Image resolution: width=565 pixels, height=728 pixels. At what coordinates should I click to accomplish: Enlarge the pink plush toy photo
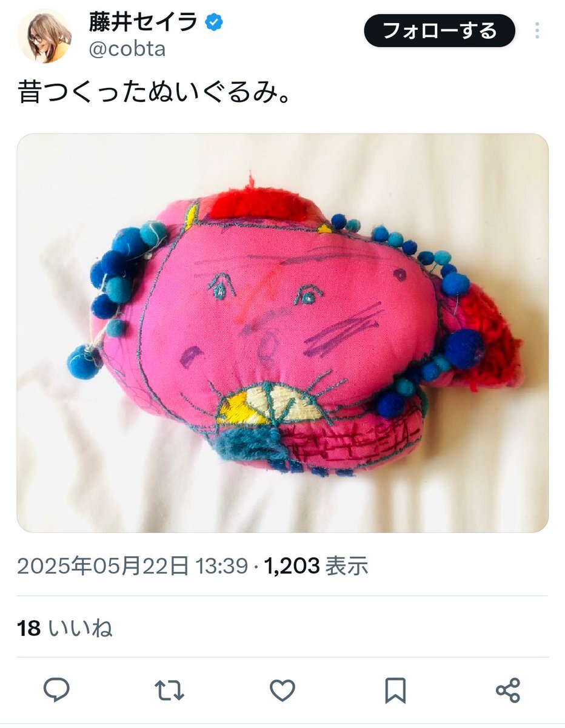[282, 333]
